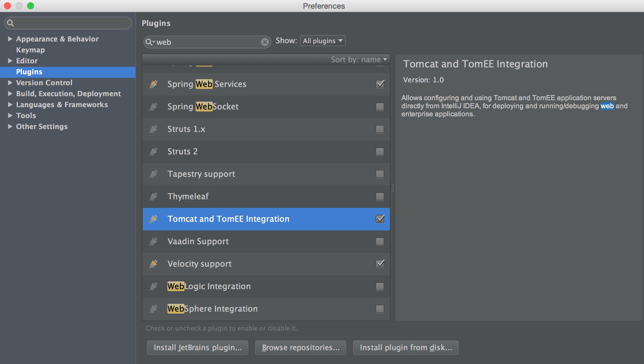Enable the Struts 1.x plugin checkbox
Image resolution: width=644 pixels, height=364 pixels.
[x=380, y=129]
